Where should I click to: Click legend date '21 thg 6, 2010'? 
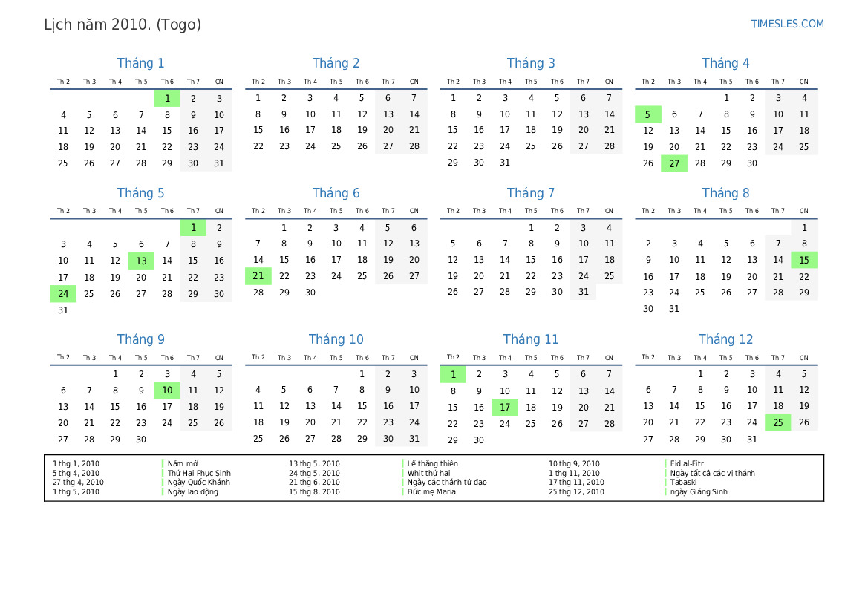click(314, 483)
